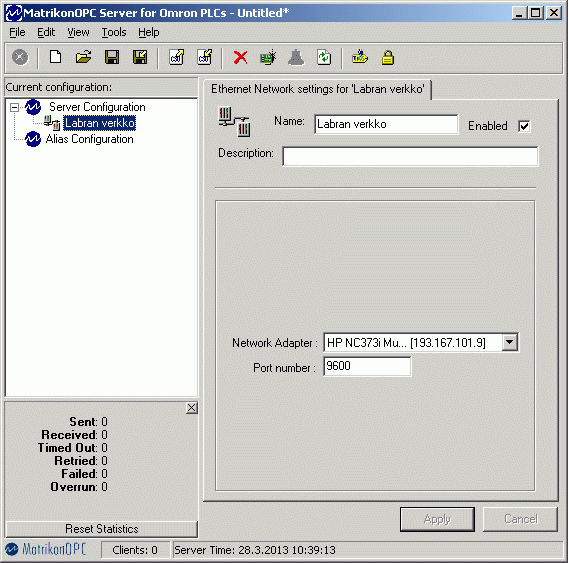Open the View menu

pos(78,32)
